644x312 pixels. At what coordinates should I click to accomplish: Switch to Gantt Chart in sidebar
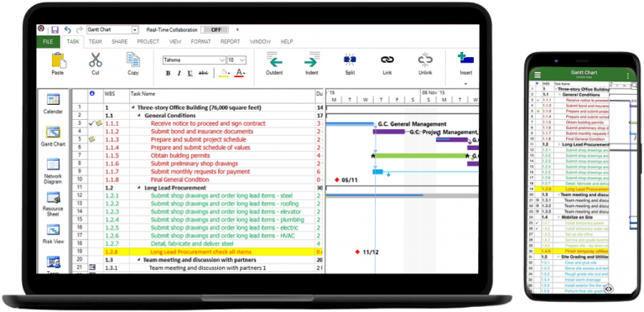pos(53,137)
